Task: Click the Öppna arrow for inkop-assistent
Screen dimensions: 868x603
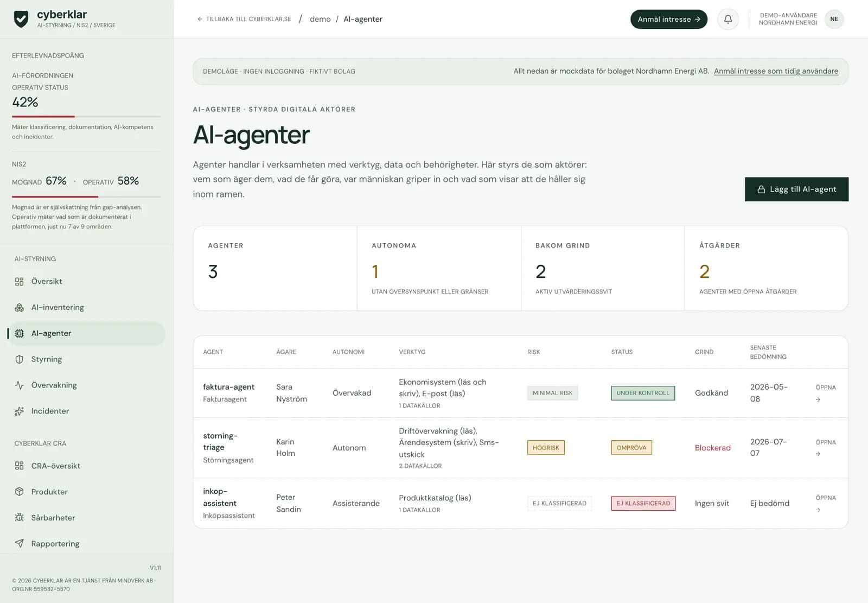Action: pyautogui.click(x=818, y=510)
